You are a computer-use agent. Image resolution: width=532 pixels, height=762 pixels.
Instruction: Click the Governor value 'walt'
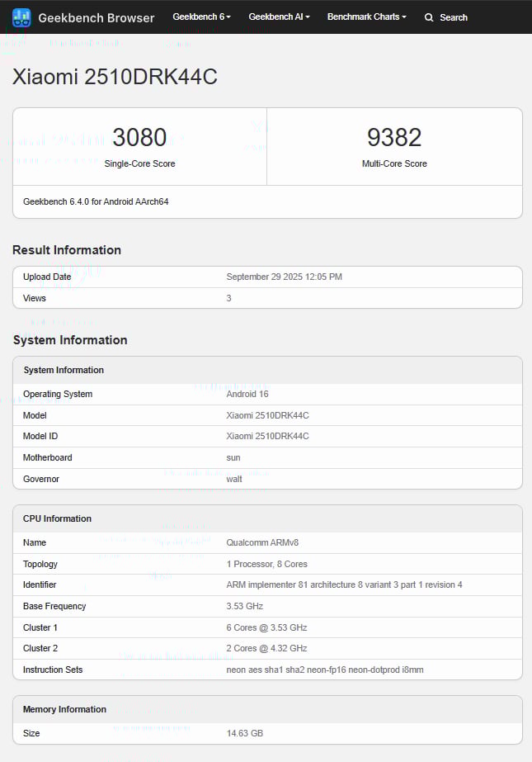pyautogui.click(x=234, y=479)
